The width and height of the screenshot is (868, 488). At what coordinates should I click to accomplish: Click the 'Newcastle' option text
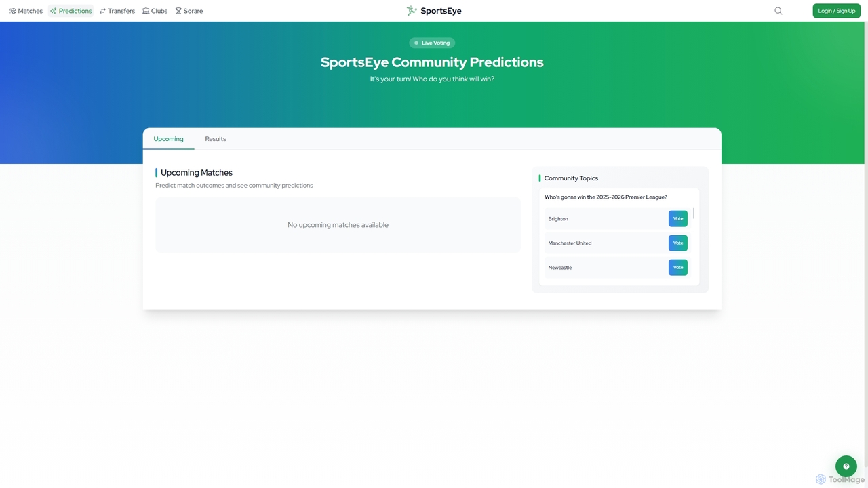pyautogui.click(x=560, y=268)
